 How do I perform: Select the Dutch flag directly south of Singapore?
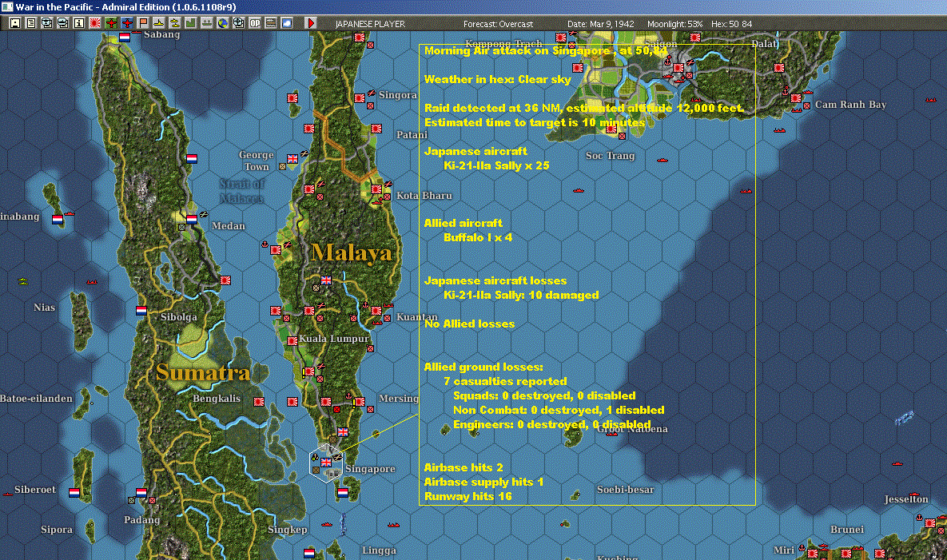[x=343, y=492]
